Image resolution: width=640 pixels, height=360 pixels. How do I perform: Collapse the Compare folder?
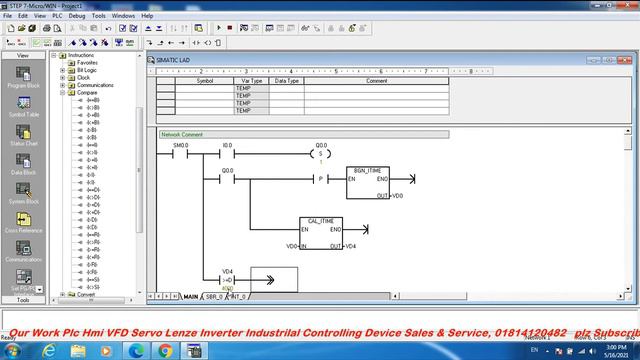[x=63, y=93]
